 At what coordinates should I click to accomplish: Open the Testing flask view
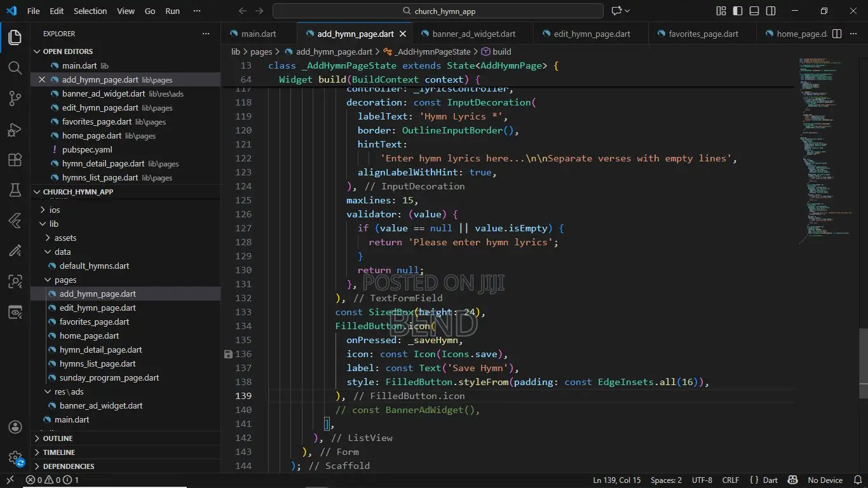click(15, 190)
